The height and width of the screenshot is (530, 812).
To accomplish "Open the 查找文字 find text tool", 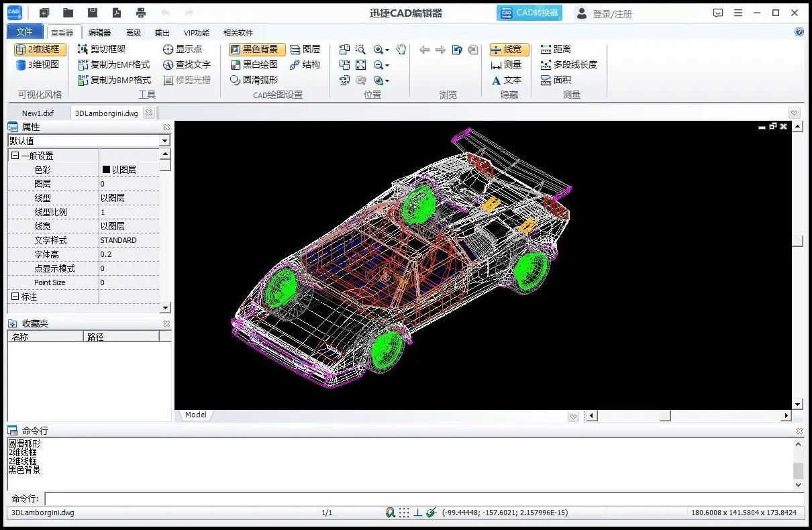I will click(x=187, y=64).
